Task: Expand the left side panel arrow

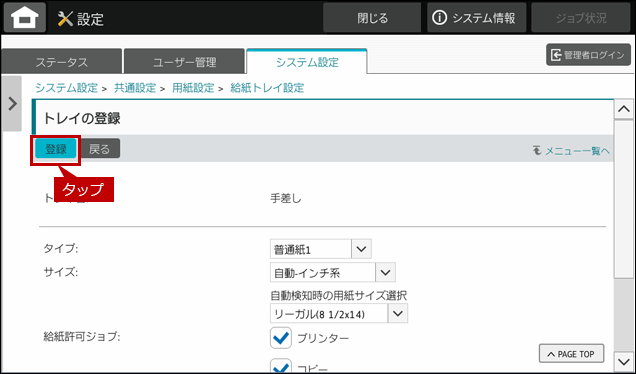Action: [x=12, y=103]
